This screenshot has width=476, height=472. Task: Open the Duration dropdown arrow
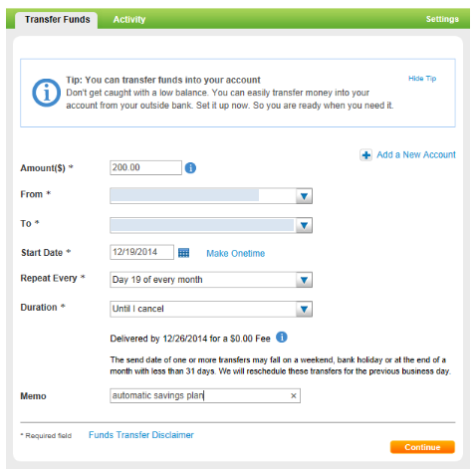(x=304, y=309)
